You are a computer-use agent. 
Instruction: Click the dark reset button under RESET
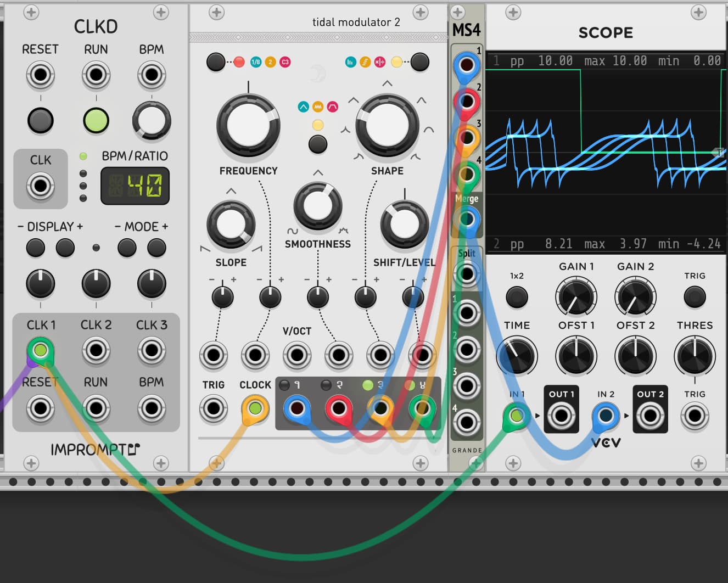tap(41, 121)
